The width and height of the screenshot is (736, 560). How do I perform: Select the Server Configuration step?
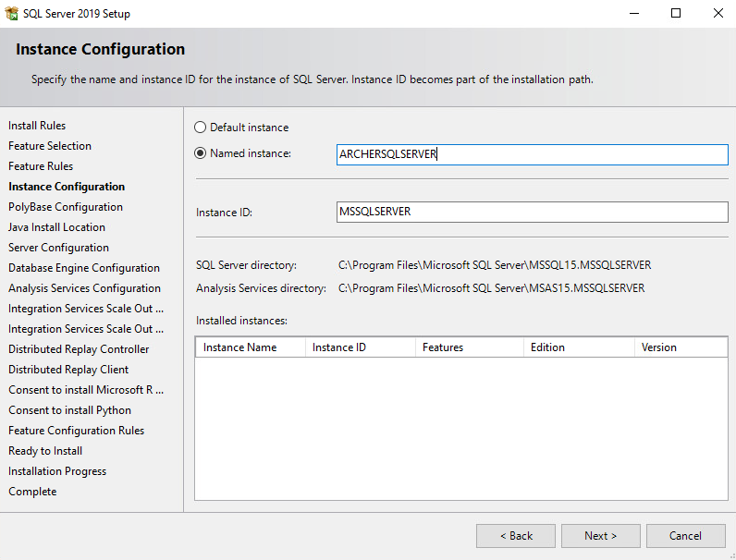(58, 248)
